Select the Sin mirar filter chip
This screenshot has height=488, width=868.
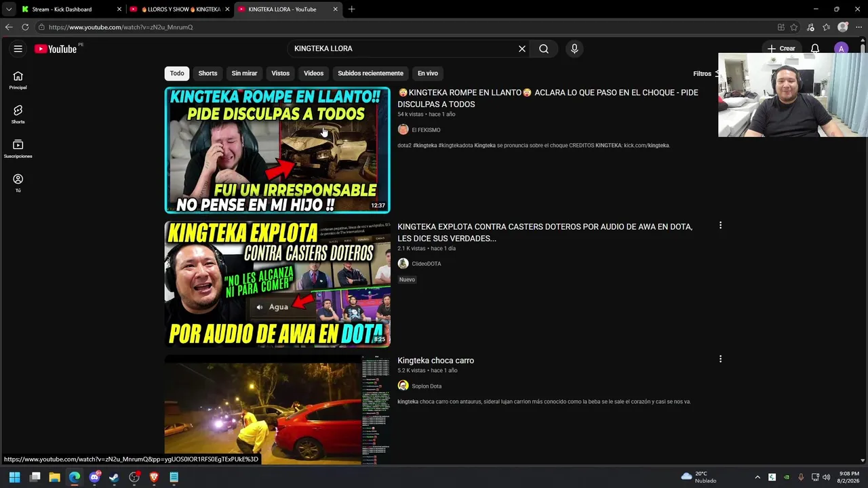(244, 73)
